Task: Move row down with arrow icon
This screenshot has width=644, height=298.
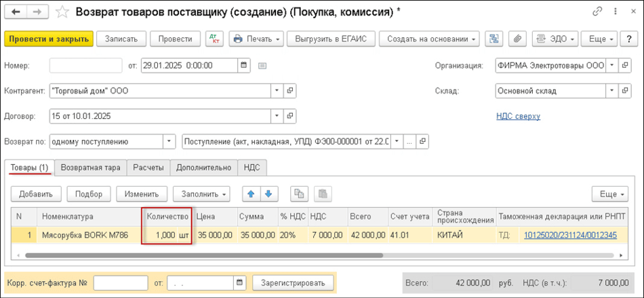Action: tap(269, 193)
